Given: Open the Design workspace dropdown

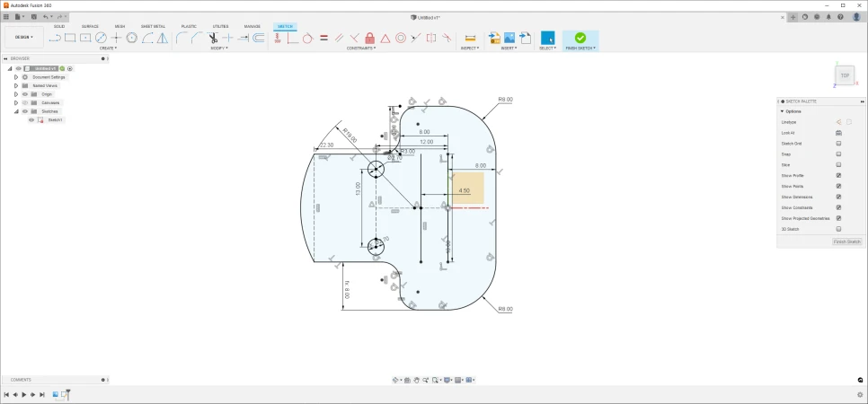Looking at the screenshot, I should click(23, 37).
